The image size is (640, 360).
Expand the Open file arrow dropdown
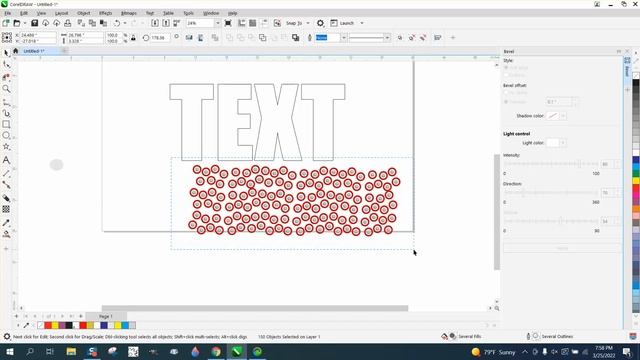[24, 23]
